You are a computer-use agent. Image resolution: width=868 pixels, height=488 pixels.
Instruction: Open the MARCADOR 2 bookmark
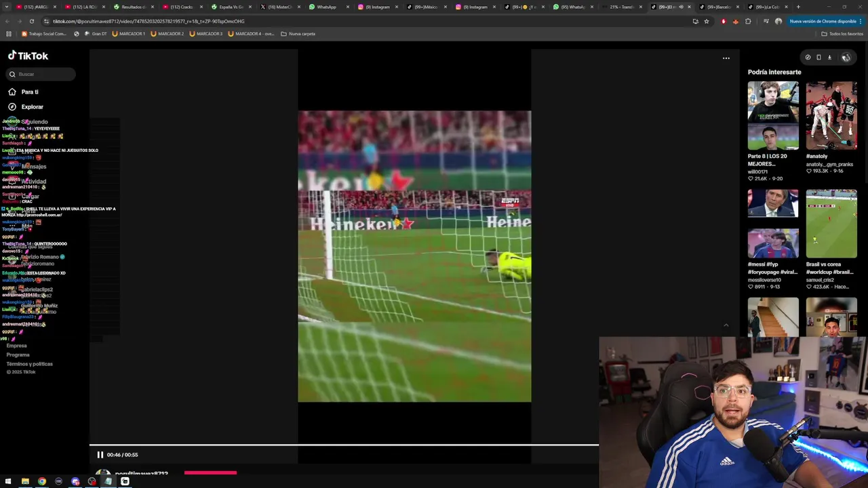(x=167, y=33)
